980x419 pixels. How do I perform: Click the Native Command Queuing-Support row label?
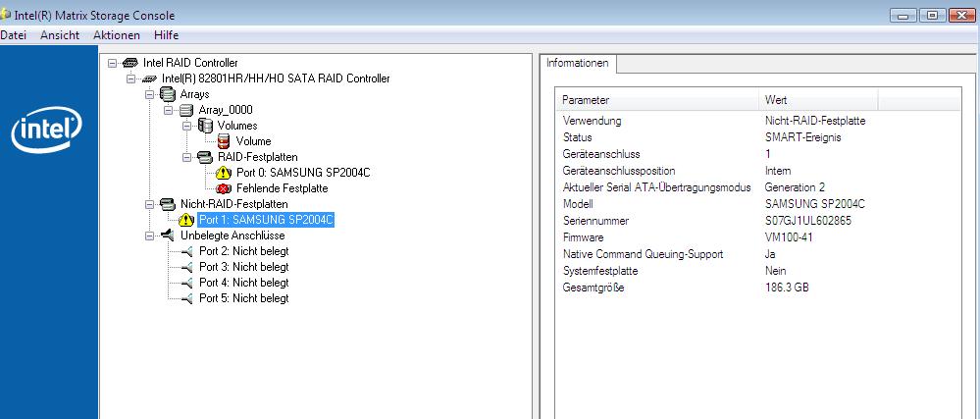644,254
